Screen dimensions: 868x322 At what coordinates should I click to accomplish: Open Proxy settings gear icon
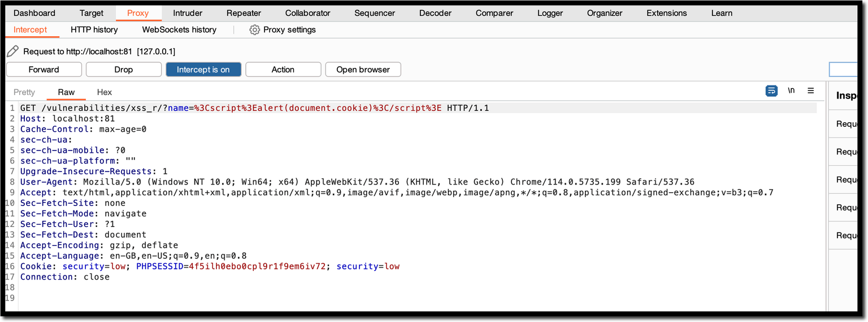click(255, 30)
